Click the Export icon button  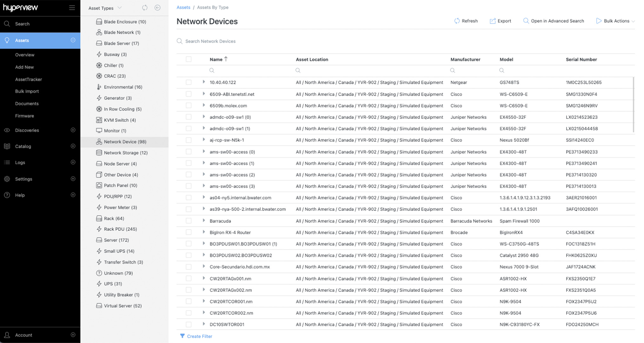(x=493, y=21)
